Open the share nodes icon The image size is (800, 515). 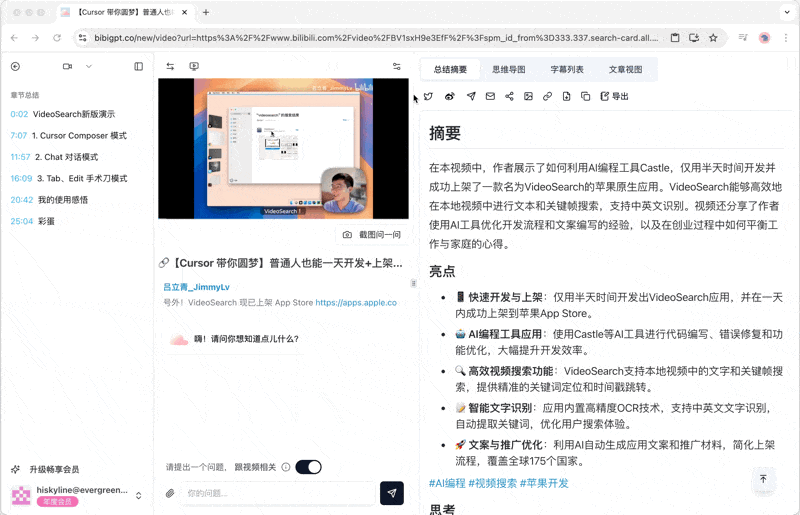click(509, 96)
